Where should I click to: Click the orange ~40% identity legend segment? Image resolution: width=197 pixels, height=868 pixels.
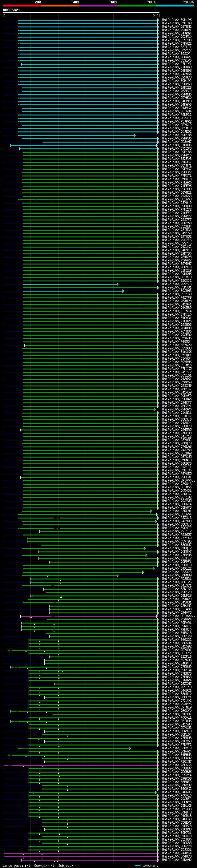61,6
